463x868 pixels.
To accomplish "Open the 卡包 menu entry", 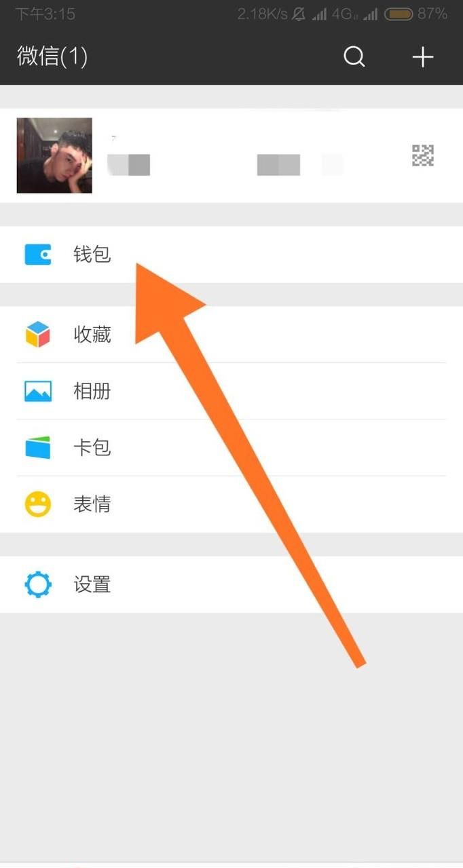I will click(231, 448).
